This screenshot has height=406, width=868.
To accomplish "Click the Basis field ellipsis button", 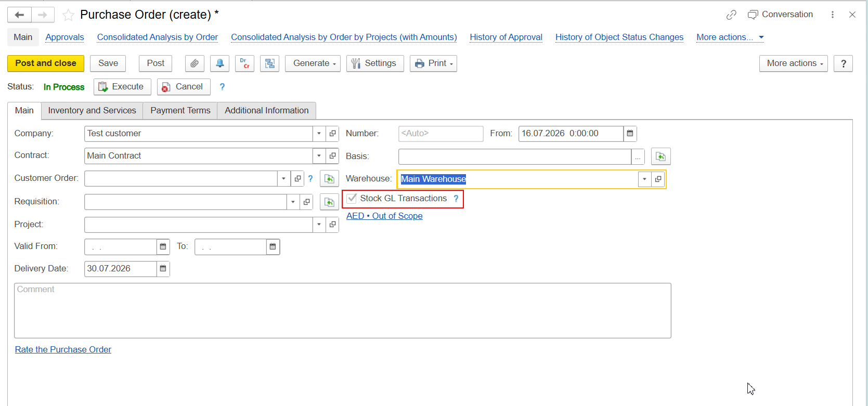I will (638, 156).
